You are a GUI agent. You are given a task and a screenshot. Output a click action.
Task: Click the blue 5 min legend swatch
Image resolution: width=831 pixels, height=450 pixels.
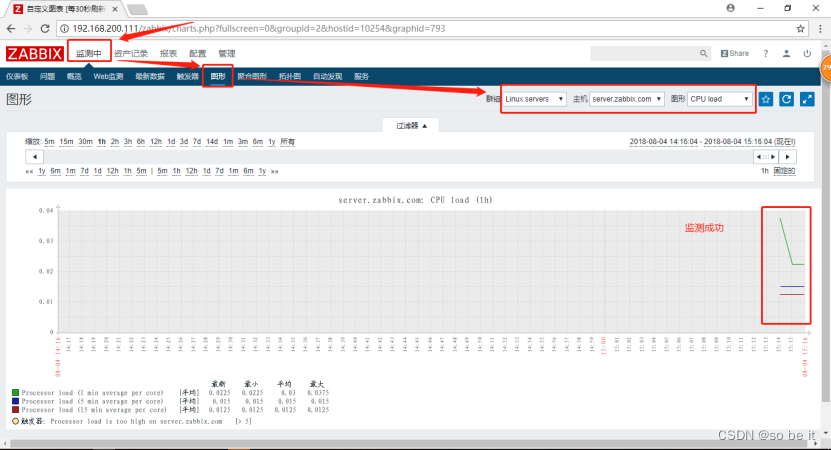coord(15,401)
